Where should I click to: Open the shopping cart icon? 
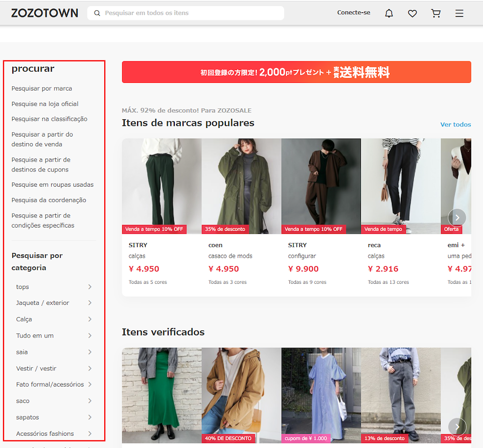click(436, 13)
